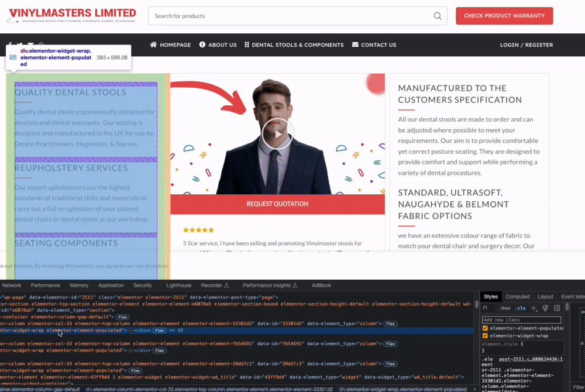585x392 pixels.
Task: Click the Add new class input
Action: click(521, 319)
